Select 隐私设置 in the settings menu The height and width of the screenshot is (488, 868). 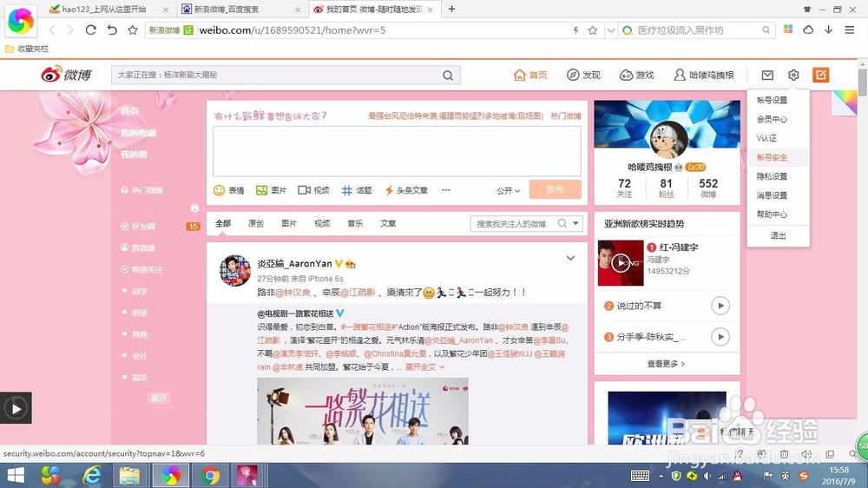click(x=772, y=176)
